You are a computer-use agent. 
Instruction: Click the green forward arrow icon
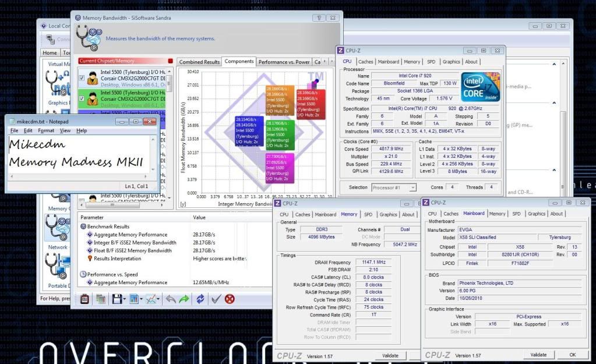coord(184,299)
